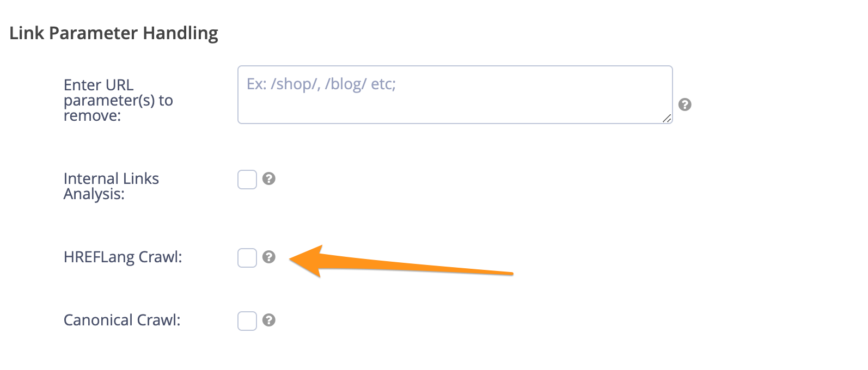
Task: Open help tooltip beside URL parameters textarea
Action: click(685, 104)
